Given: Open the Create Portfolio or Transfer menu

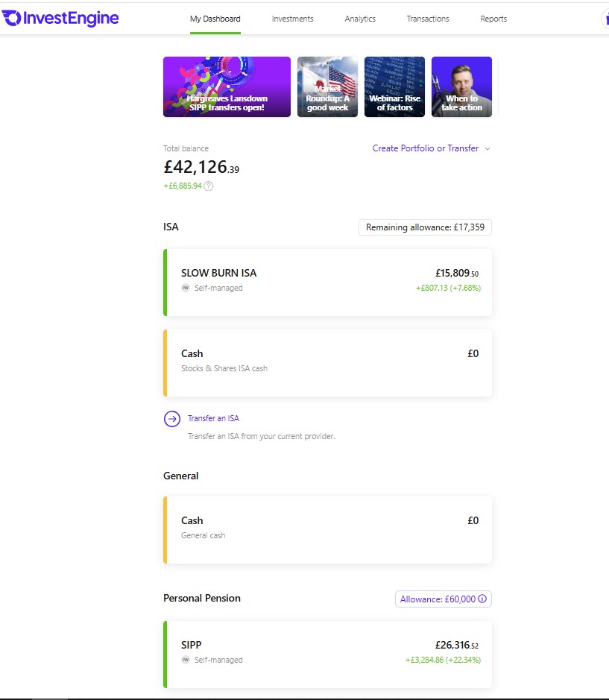Looking at the screenshot, I should (x=426, y=148).
